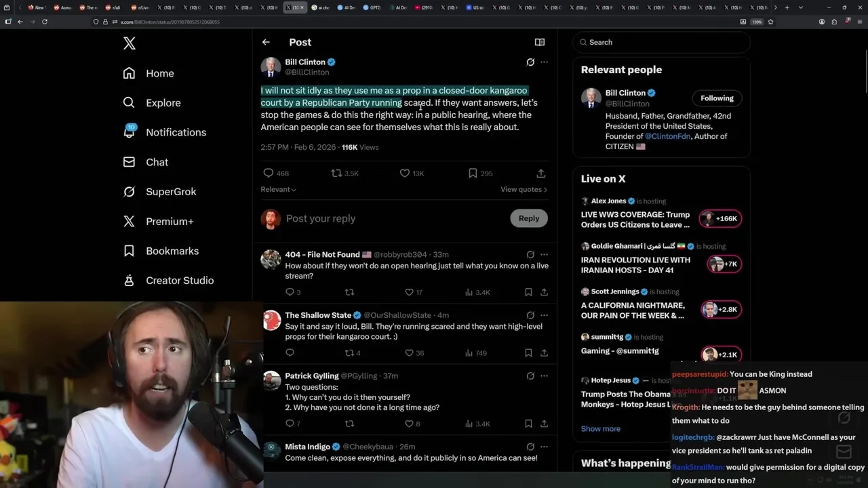The height and width of the screenshot is (488, 868).
Task: Open View quotes link
Action: [524, 190]
